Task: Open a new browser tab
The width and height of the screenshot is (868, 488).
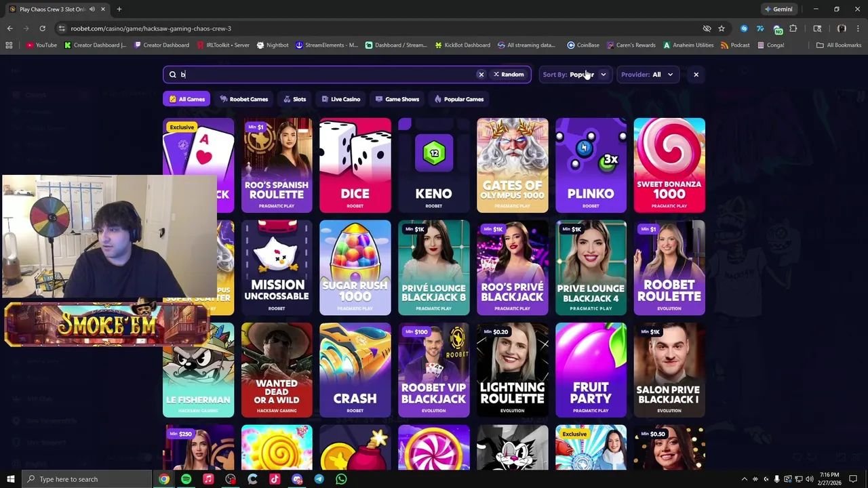Action: point(119,9)
